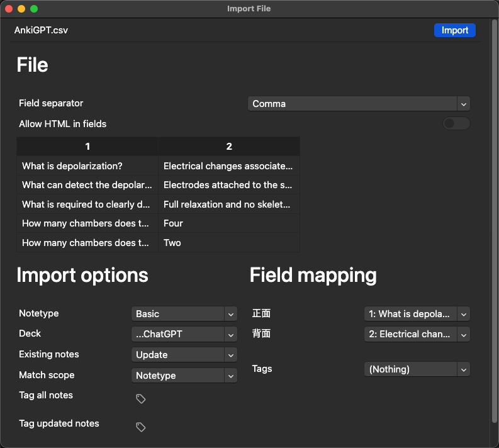
Task: Open the Deck dropdown showing ChatGPT
Action: pos(184,334)
